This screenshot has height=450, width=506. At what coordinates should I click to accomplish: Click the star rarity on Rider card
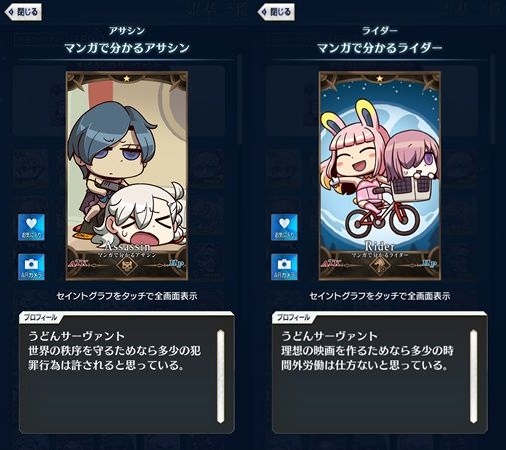pos(380,79)
